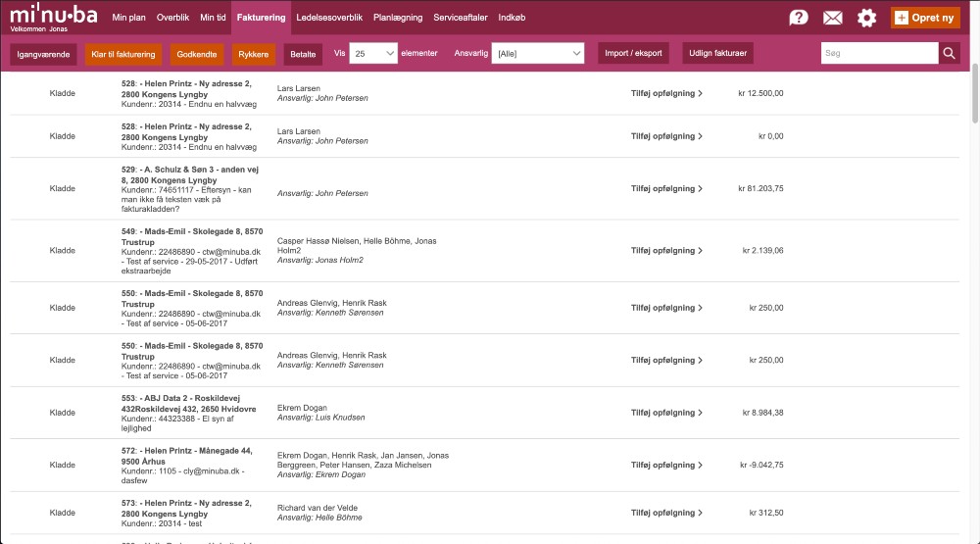Viewport: 980px width, 544px height.
Task: Click the Opret ny button
Action: pos(925,18)
